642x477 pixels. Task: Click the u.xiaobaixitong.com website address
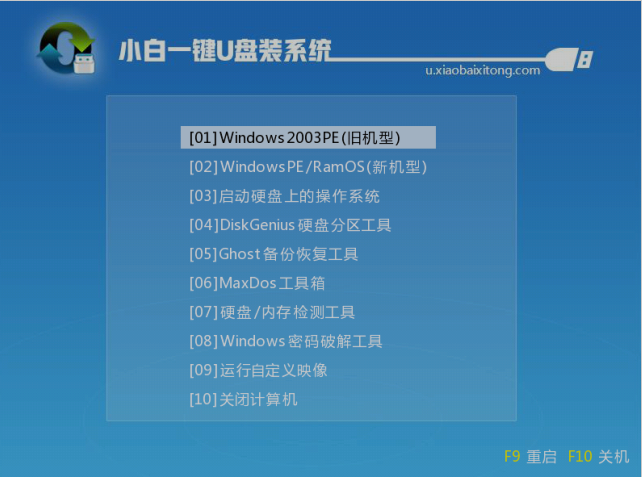483,70
